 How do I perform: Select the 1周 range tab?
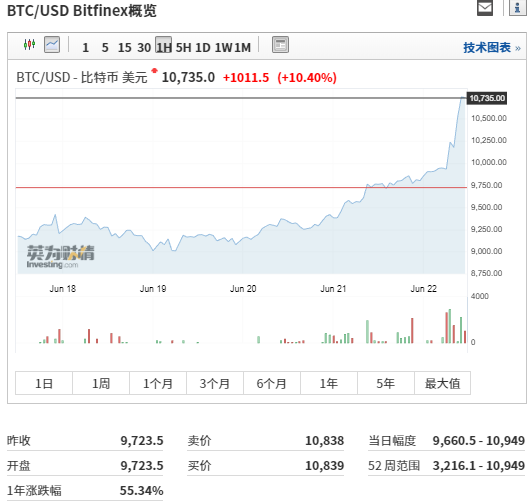pos(101,383)
